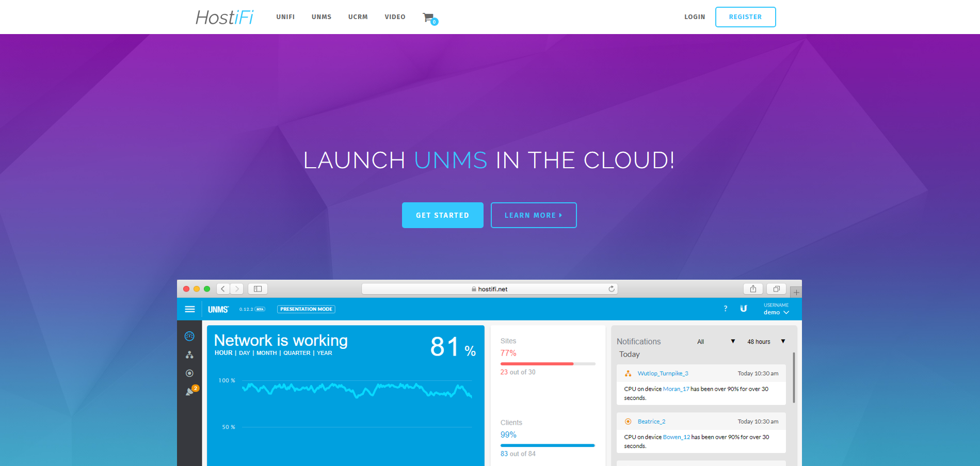Click the browser share icon

coord(753,289)
